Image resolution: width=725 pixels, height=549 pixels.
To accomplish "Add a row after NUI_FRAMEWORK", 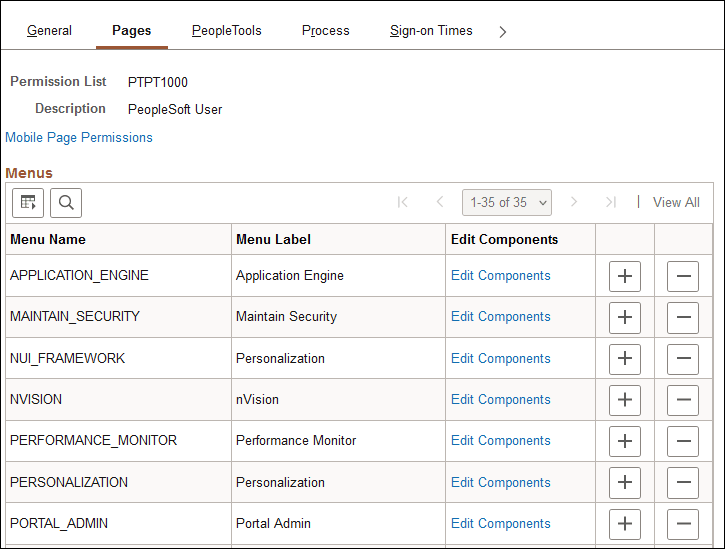I will tap(625, 358).
